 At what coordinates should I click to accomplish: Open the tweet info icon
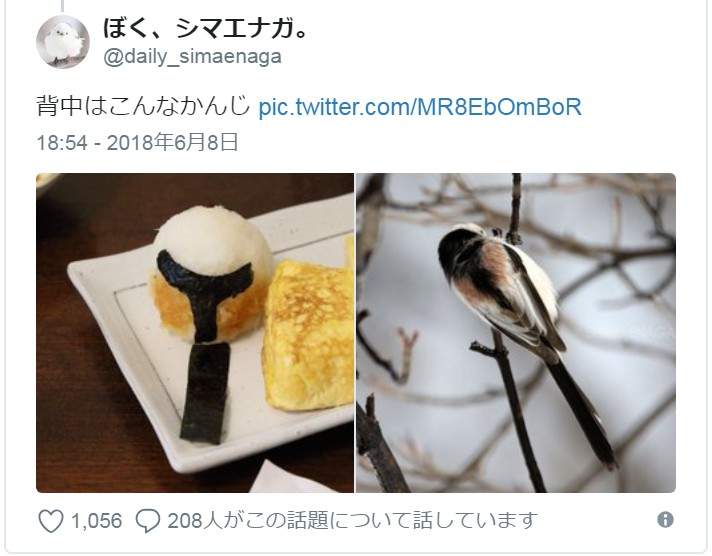665,519
